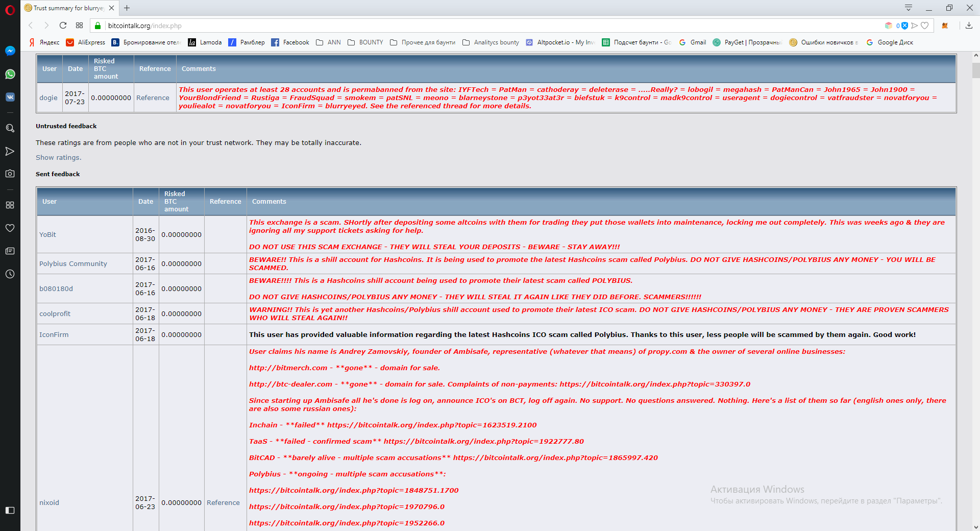Open the personal news sidebar icon
The height and width of the screenshot is (531, 980).
10,251
